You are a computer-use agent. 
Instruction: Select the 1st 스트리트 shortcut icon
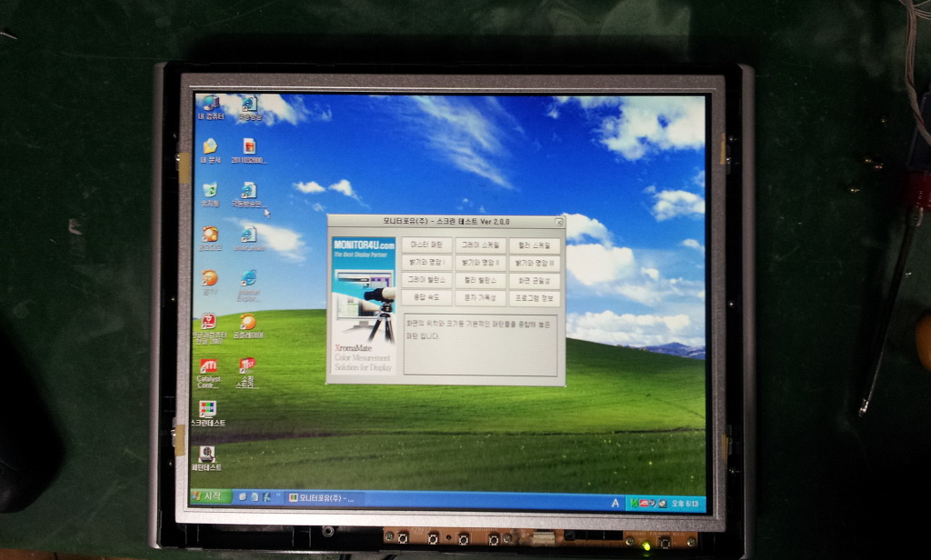[x=247, y=373]
